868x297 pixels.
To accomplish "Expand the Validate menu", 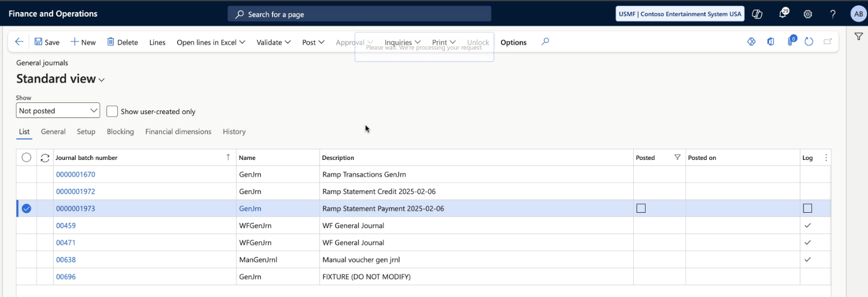I will [273, 42].
